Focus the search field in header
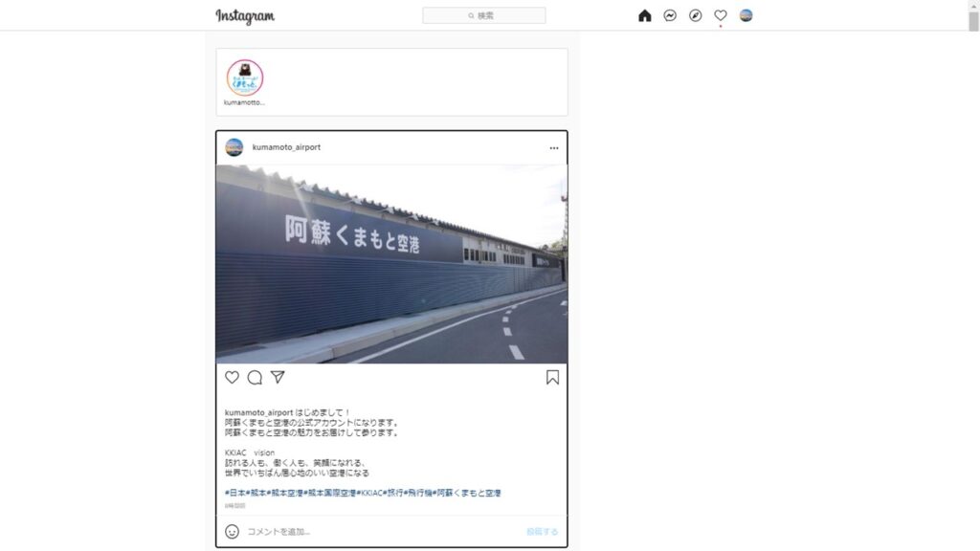Viewport: 980px width, 551px height. coord(483,15)
